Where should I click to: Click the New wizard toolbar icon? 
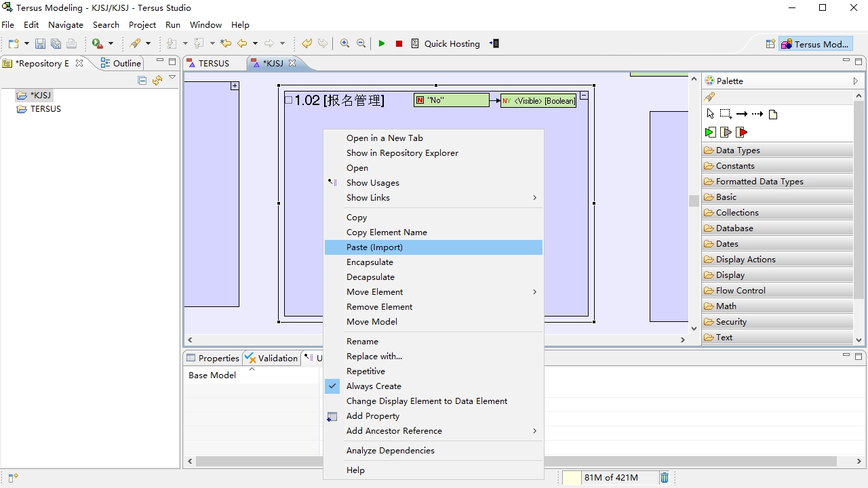click(x=14, y=43)
